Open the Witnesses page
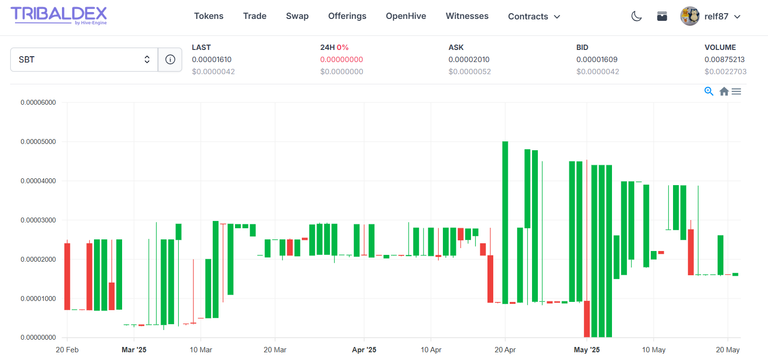Screen dimensions: 768x362 (x=467, y=16)
